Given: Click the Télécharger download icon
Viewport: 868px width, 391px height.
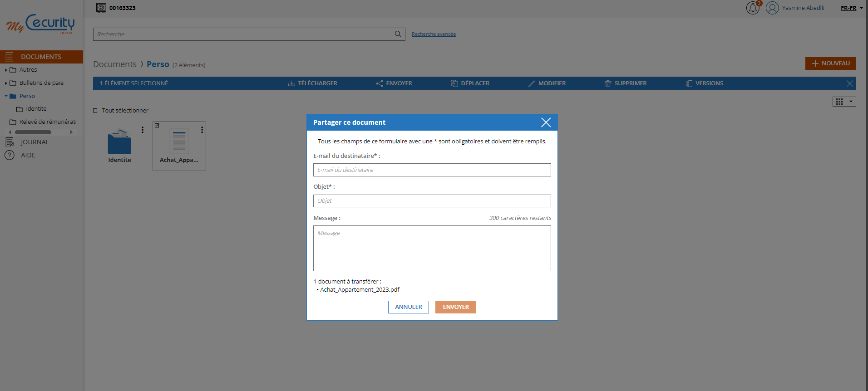Looking at the screenshot, I should pos(291,83).
